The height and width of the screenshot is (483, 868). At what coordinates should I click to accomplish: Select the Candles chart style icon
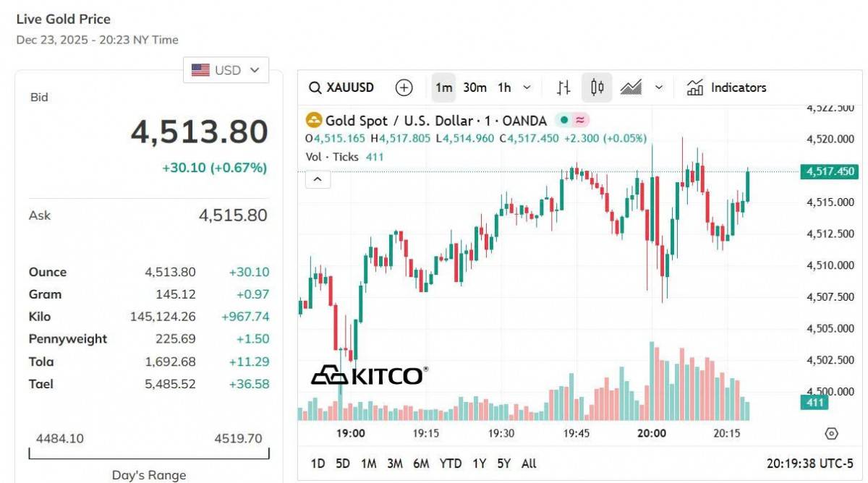coord(597,87)
